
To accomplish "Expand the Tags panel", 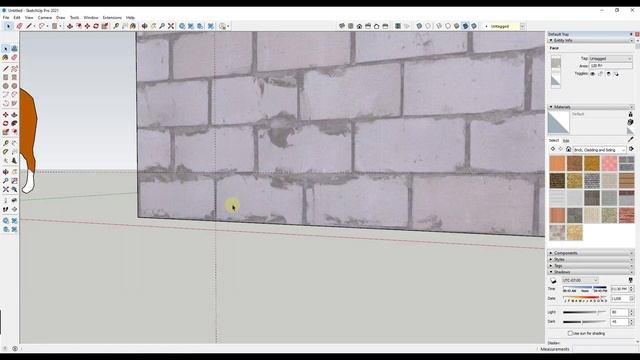I will tap(591, 266).
